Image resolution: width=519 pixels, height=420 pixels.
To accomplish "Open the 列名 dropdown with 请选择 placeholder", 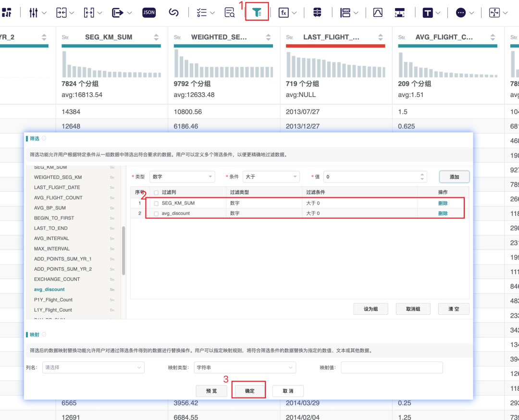I will tap(93, 367).
